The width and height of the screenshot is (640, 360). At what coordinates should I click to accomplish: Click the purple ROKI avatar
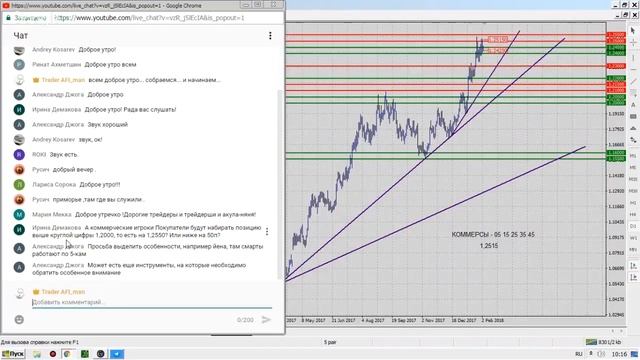19,155
